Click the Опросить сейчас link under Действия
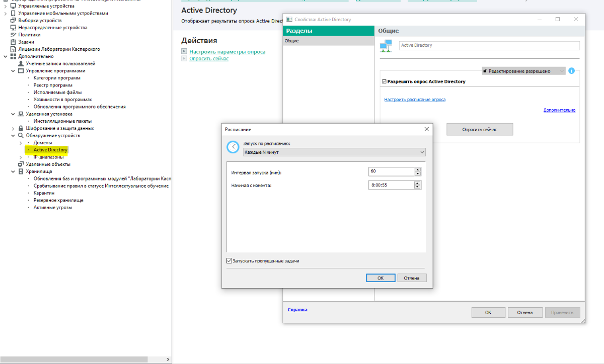Image resolution: width=604 pixels, height=364 pixels. [209, 58]
